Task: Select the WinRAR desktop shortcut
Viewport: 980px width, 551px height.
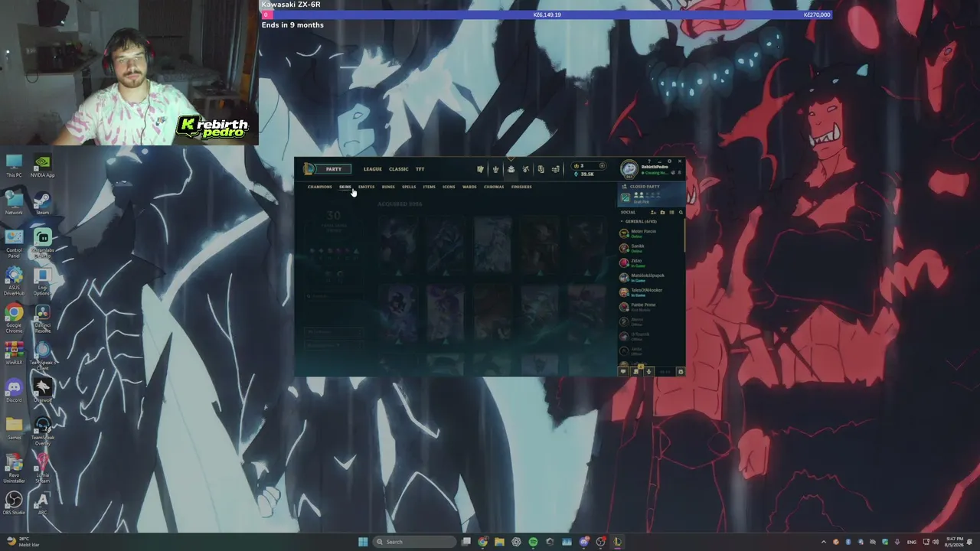Action: click(14, 353)
